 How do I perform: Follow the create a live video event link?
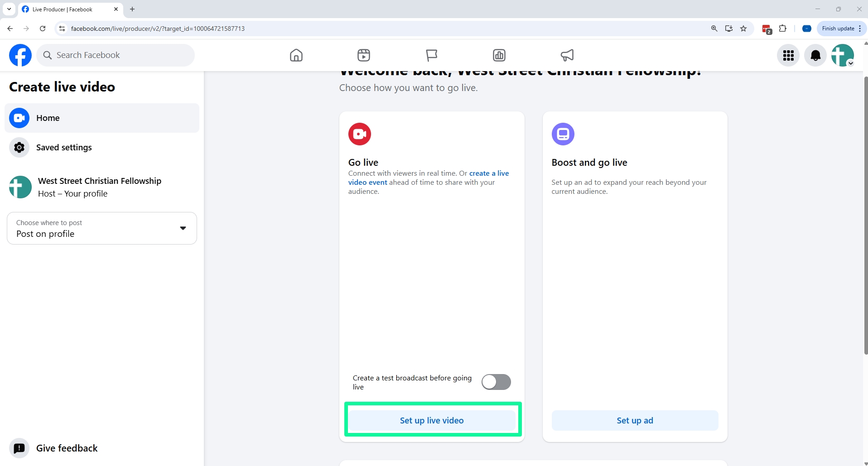coord(429,178)
